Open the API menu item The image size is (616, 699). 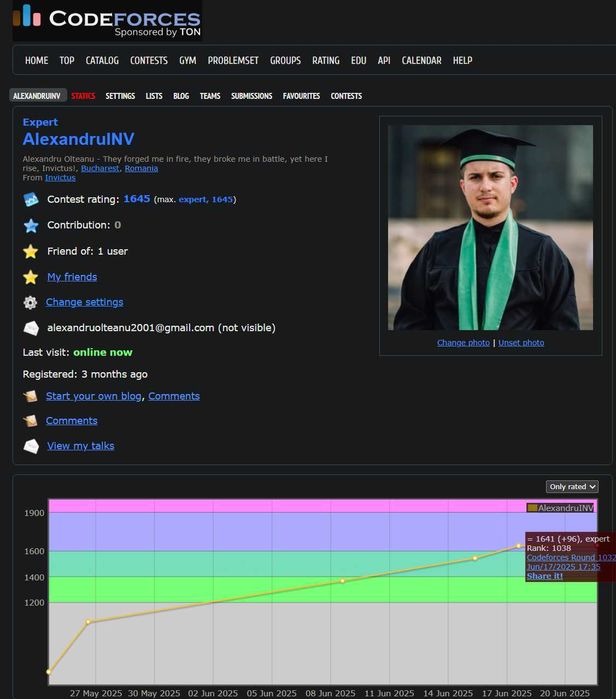point(384,60)
